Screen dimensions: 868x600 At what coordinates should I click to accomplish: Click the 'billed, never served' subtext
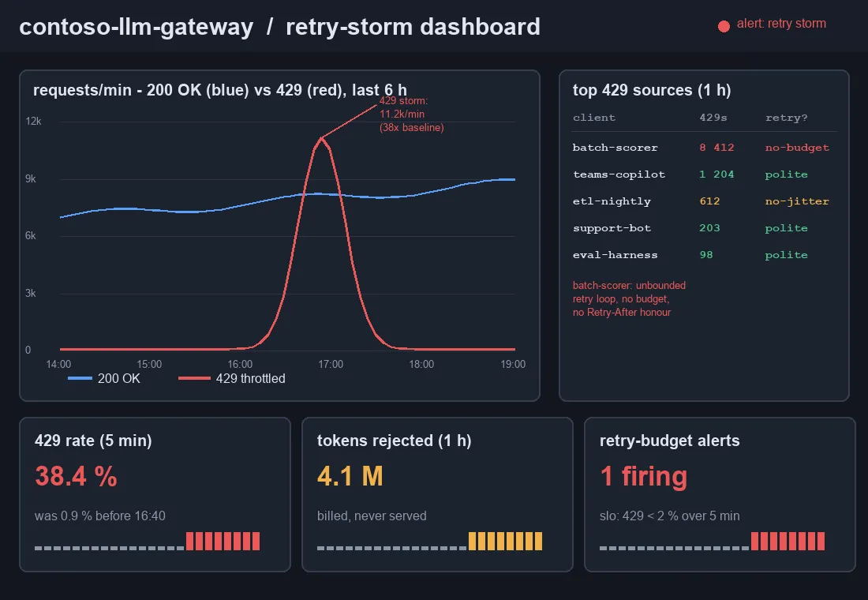pos(372,516)
